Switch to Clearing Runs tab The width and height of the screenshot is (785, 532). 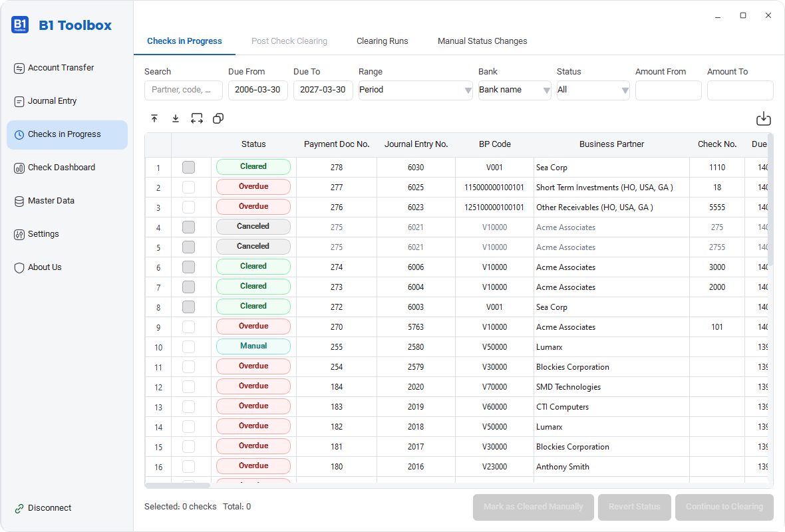coord(382,41)
